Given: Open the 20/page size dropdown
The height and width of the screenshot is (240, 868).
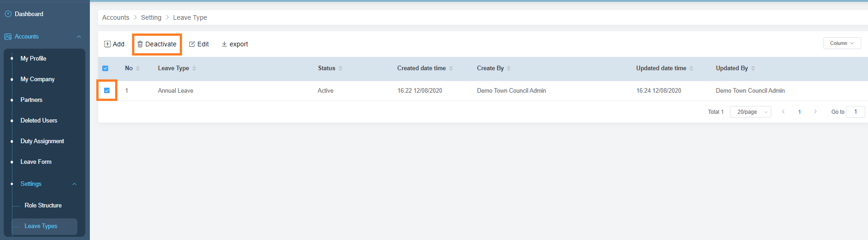Looking at the screenshot, I should pos(750,112).
